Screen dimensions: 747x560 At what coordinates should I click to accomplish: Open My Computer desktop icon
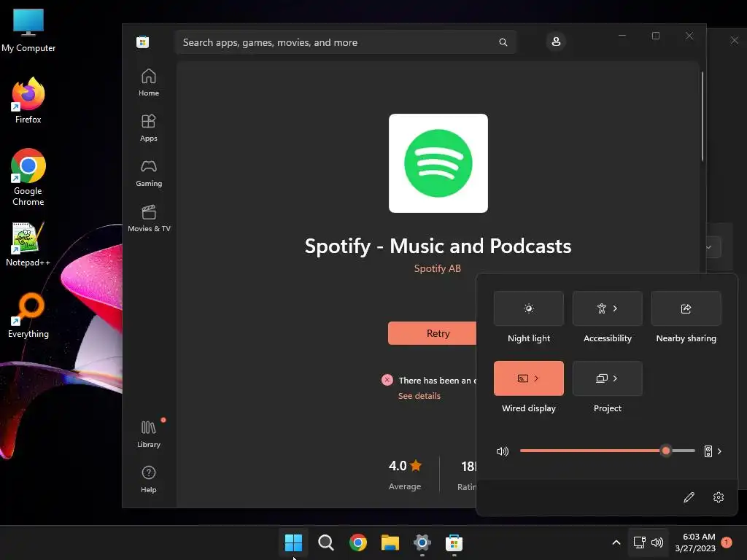(28, 31)
